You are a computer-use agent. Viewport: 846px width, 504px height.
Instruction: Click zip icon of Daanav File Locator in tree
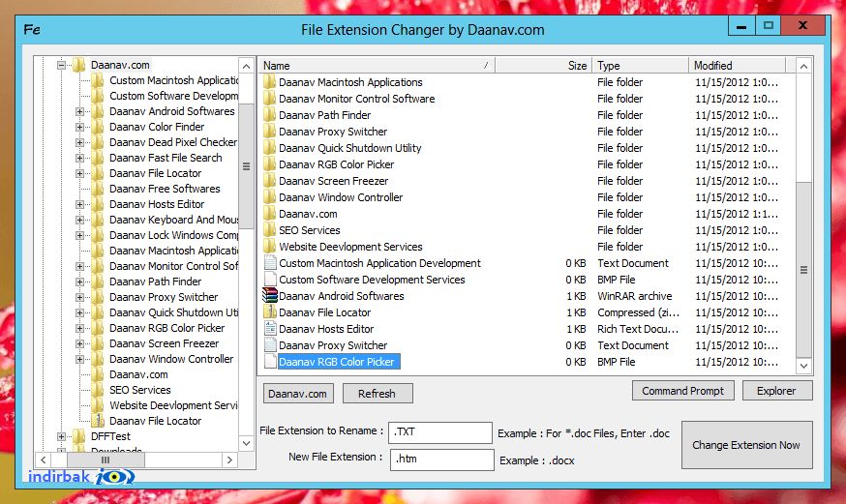98,421
